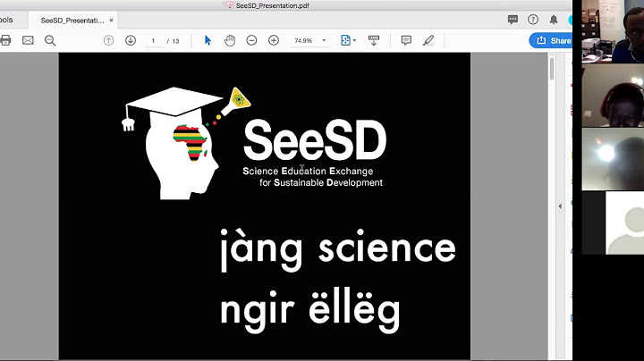Zoom out with the minus circle
This screenshot has width=644, height=361.
pyautogui.click(x=251, y=40)
